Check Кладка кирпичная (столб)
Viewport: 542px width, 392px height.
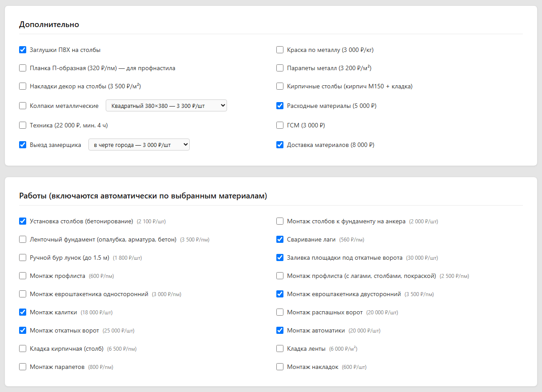(x=23, y=348)
